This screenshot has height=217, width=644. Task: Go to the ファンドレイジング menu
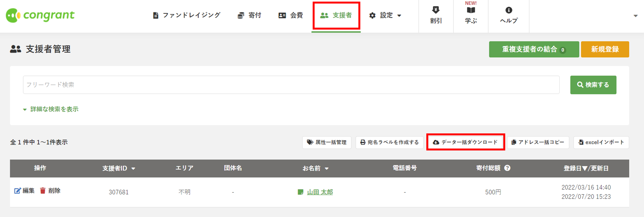[x=186, y=15]
